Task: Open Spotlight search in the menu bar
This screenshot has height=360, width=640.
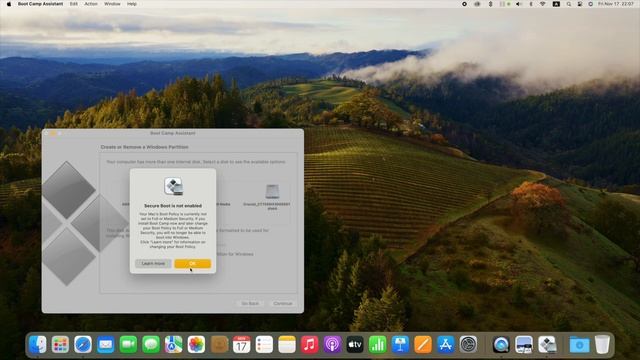Action: point(569,4)
